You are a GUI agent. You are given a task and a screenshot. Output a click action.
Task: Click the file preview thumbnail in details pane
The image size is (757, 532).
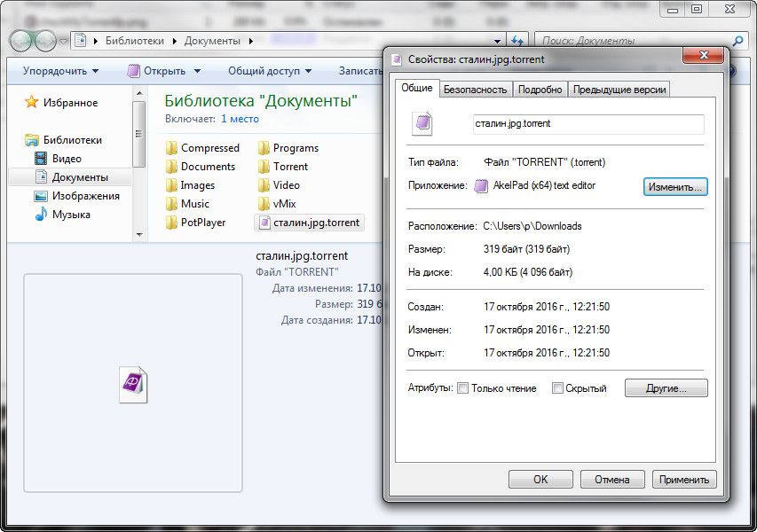133,384
